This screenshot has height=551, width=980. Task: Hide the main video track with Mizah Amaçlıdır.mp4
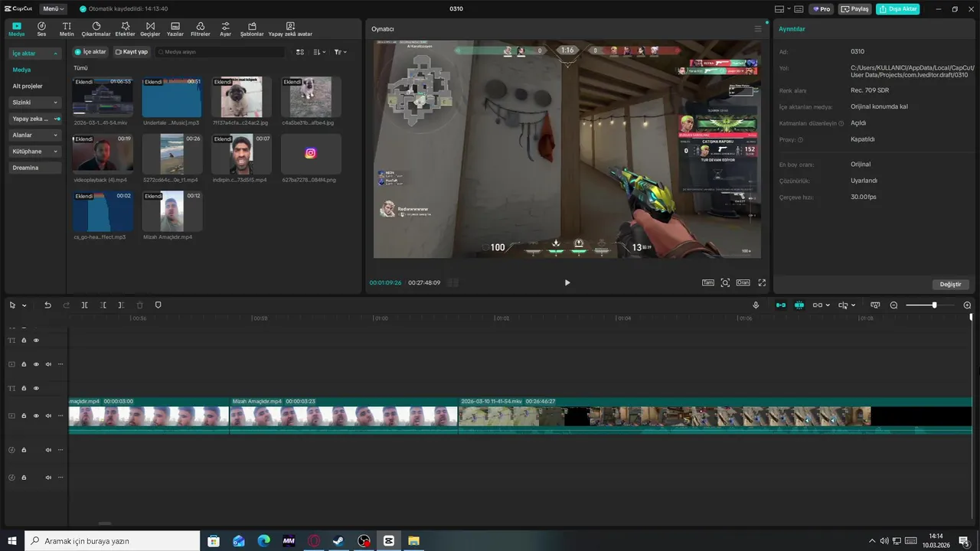coord(36,416)
